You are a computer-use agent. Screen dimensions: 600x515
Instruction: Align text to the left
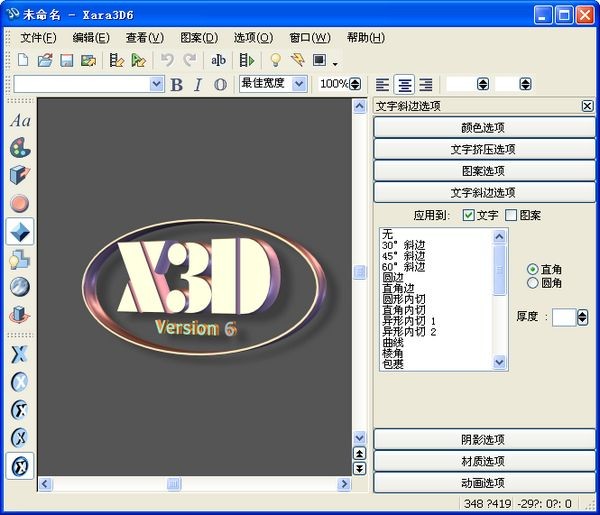[x=382, y=85]
